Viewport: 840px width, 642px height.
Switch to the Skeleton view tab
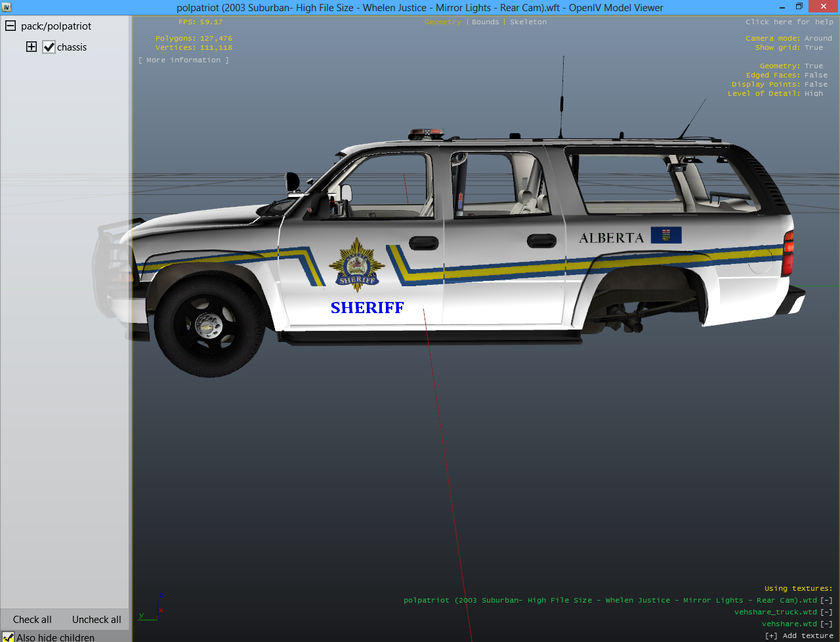pos(528,22)
